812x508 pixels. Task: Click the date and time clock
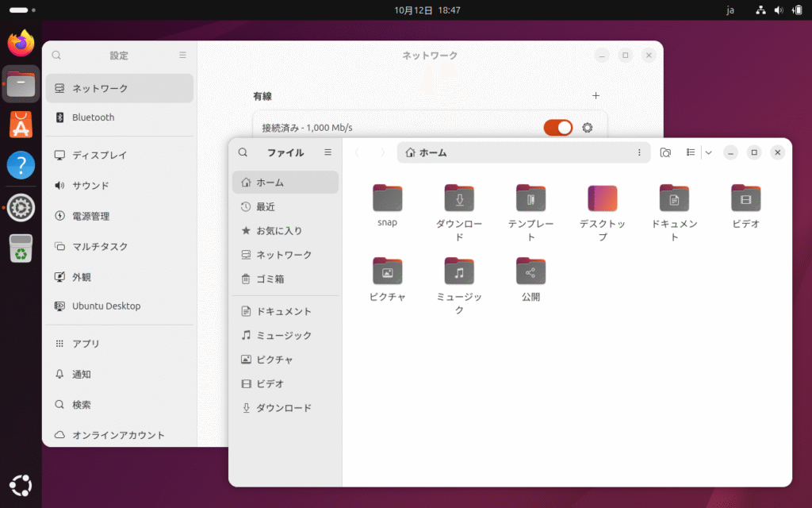click(x=427, y=10)
